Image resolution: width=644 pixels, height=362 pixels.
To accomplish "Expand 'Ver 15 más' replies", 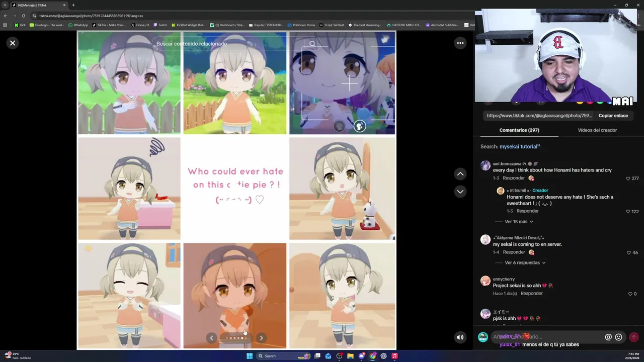I will (x=519, y=222).
